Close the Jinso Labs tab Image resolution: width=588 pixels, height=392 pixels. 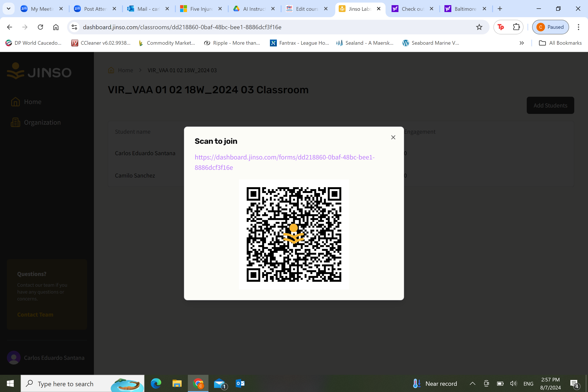click(x=378, y=9)
